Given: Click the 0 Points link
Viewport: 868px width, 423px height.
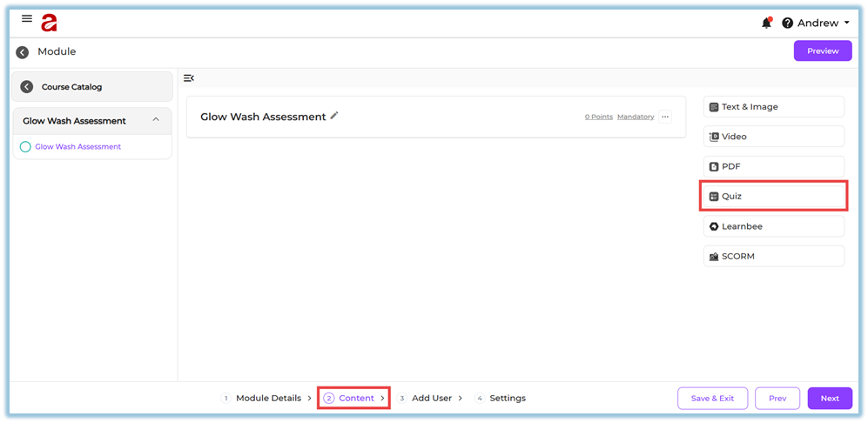Looking at the screenshot, I should pos(598,117).
